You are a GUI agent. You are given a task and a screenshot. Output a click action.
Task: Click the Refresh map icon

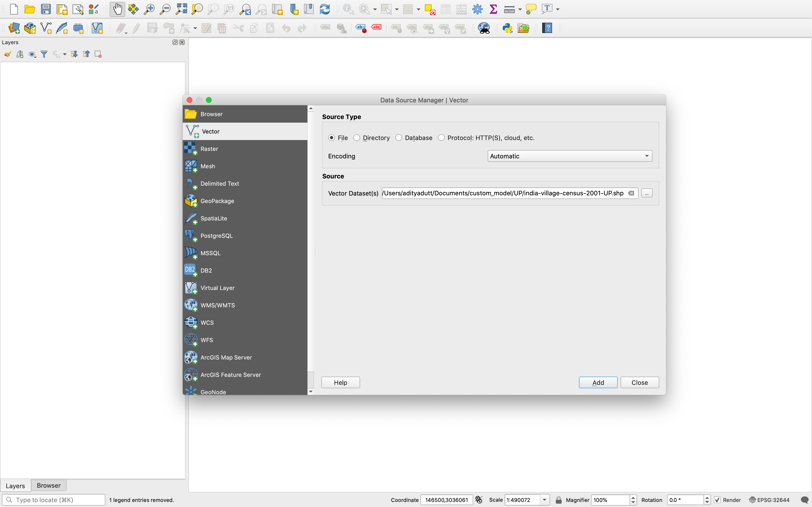(x=325, y=9)
